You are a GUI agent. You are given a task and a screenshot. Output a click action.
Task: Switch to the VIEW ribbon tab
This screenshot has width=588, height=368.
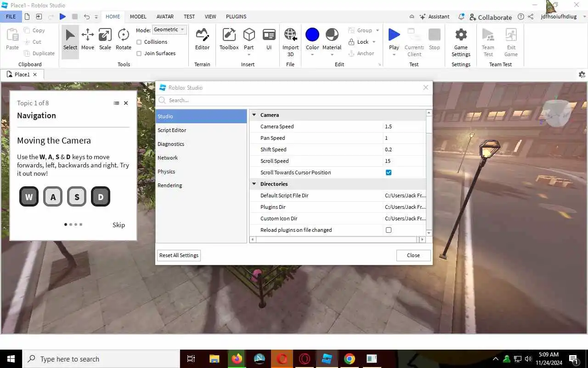pyautogui.click(x=210, y=17)
